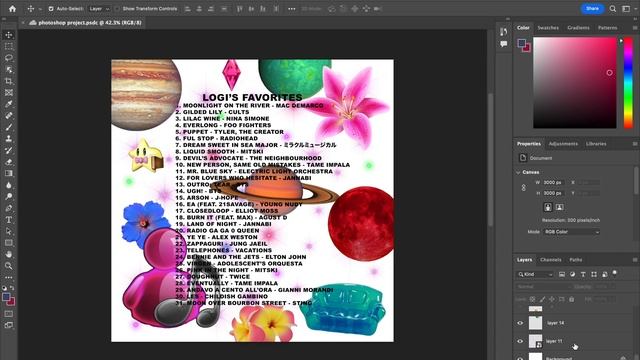Switch to the Libraries tab
Image resolution: width=640 pixels, height=360 pixels.
(x=596, y=144)
